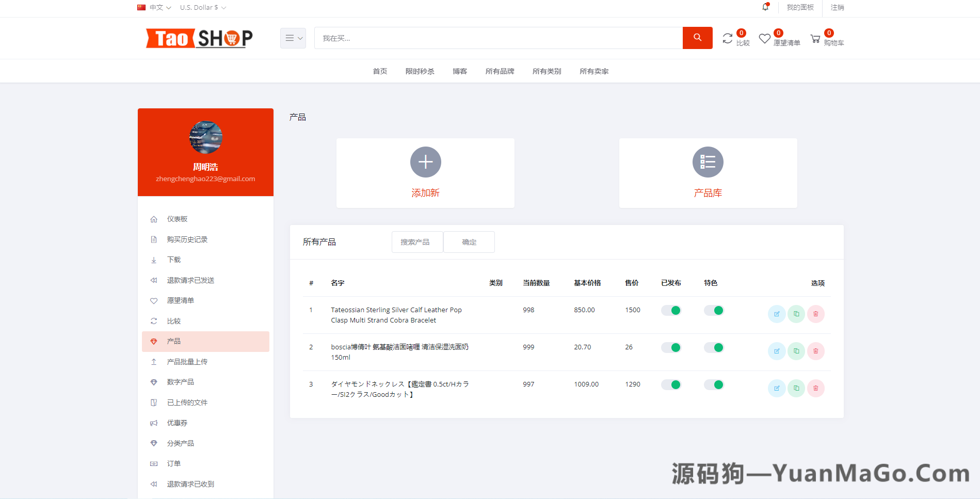Go to the 限时秒杀 menu item

click(x=420, y=71)
